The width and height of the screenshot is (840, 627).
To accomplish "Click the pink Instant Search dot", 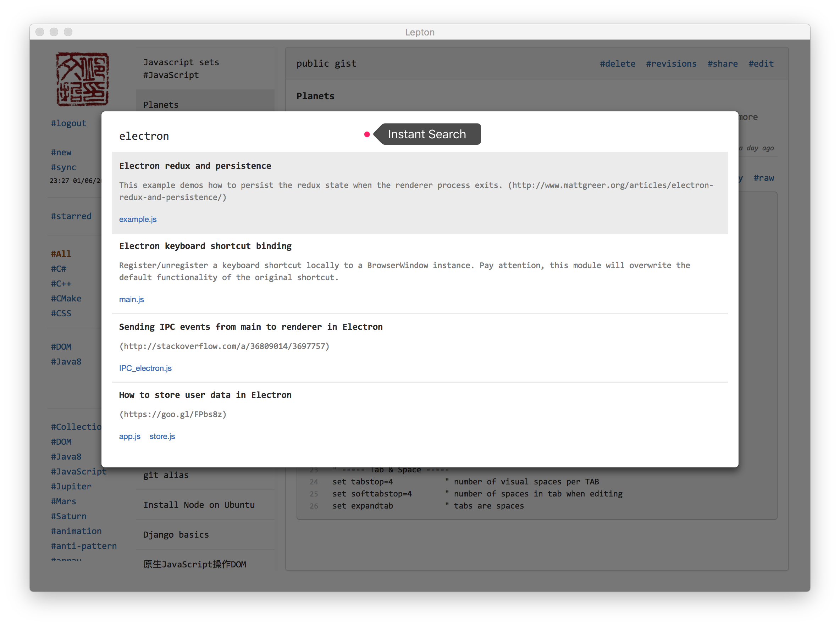I will tap(367, 134).
